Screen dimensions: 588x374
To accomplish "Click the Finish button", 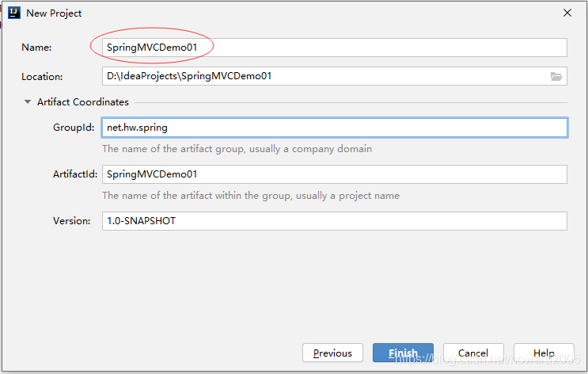I will click(x=403, y=353).
